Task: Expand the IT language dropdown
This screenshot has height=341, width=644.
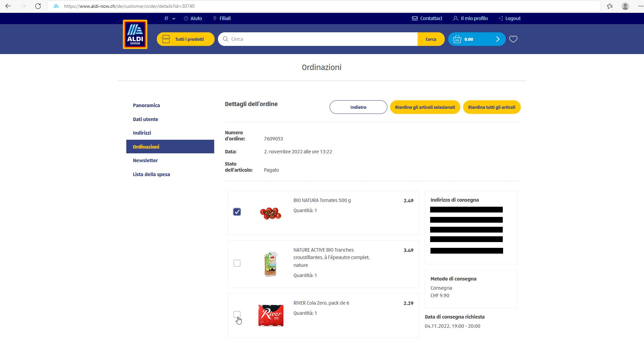Action: point(170,18)
